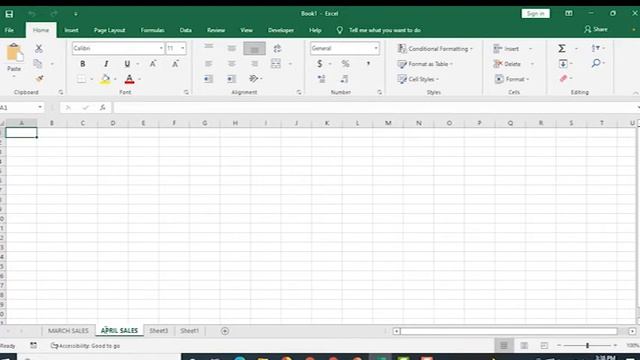Open the font size dropdown
This screenshot has height=360, width=640.
pos(182,48)
